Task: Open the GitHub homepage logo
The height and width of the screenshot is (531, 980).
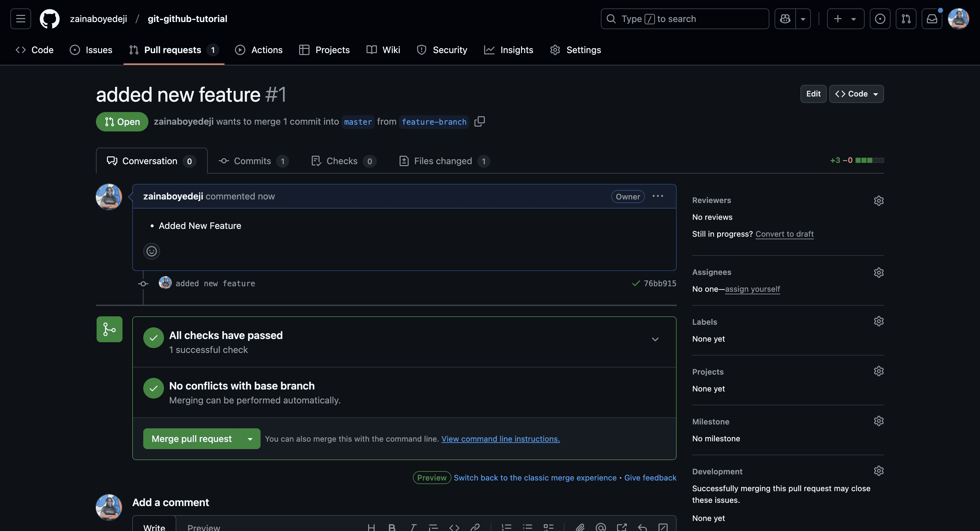Action: 50,19
